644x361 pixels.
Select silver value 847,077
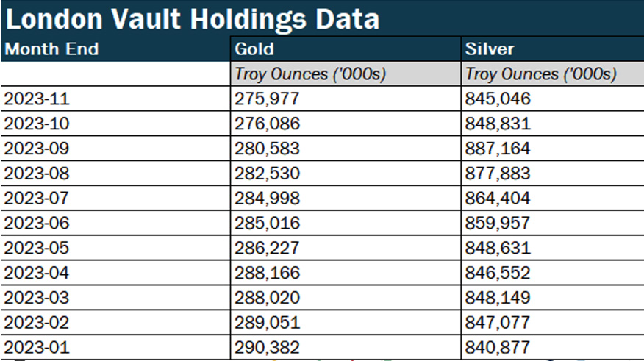(498, 324)
